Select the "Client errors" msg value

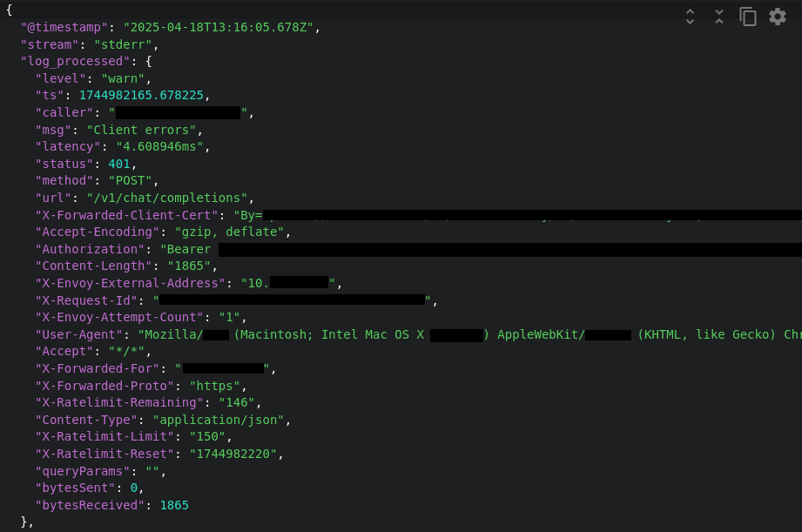pyautogui.click(x=141, y=130)
